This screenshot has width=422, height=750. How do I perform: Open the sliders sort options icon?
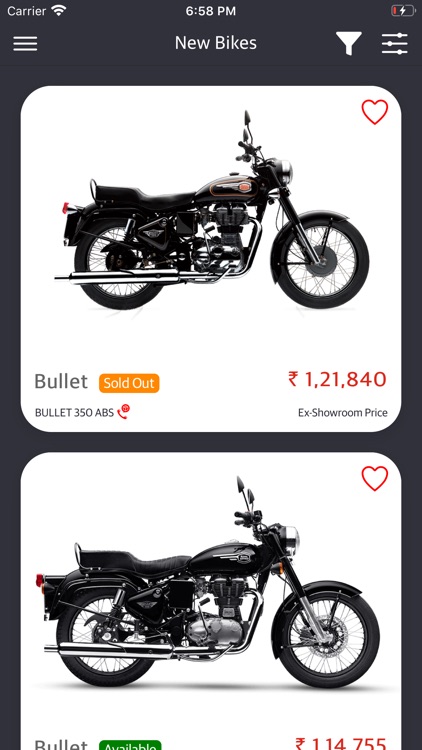point(395,44)
